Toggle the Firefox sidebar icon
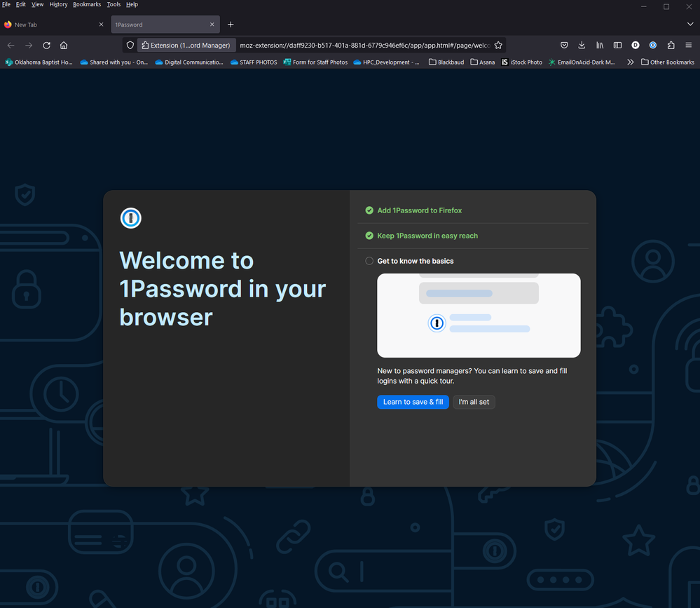 (617, 45)
